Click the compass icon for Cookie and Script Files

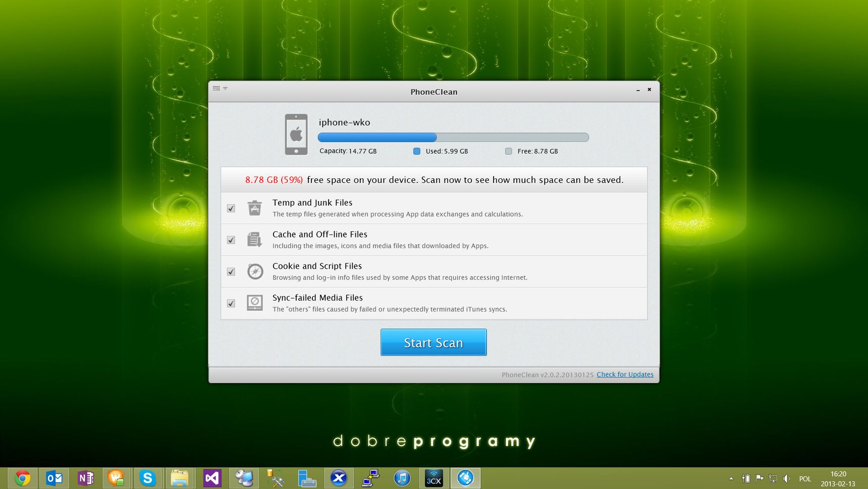255,271
